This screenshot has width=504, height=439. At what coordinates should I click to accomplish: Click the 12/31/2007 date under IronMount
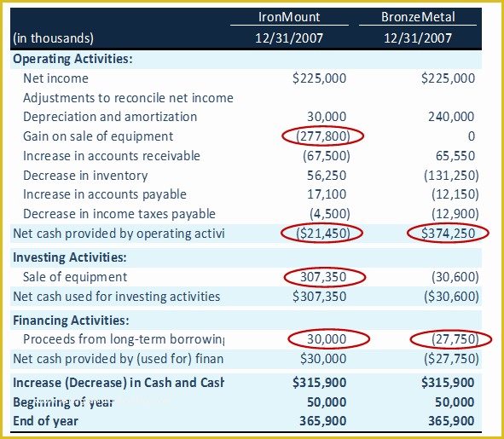(x=289, y=38)
